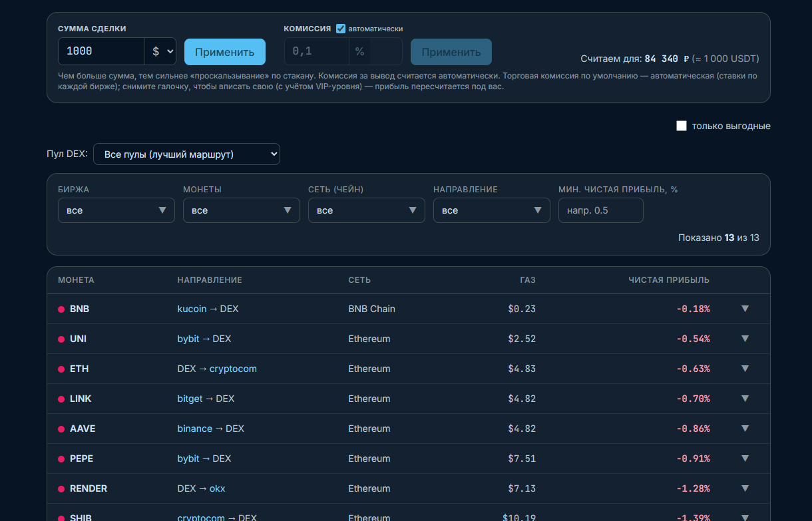Expand the BNB row details arrow
This screenshot has width=812, height=521.
pos(745,309)
